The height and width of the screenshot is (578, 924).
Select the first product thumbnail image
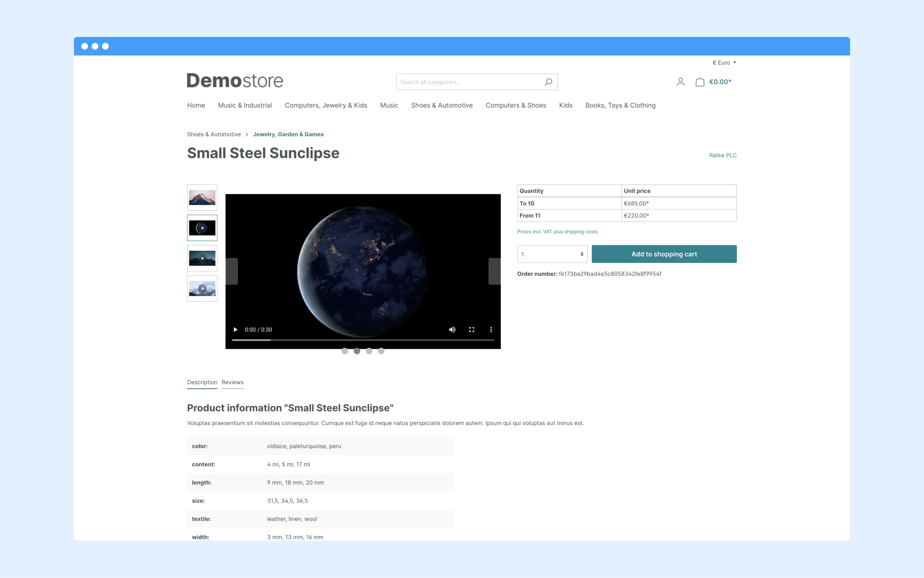point(201,197)
